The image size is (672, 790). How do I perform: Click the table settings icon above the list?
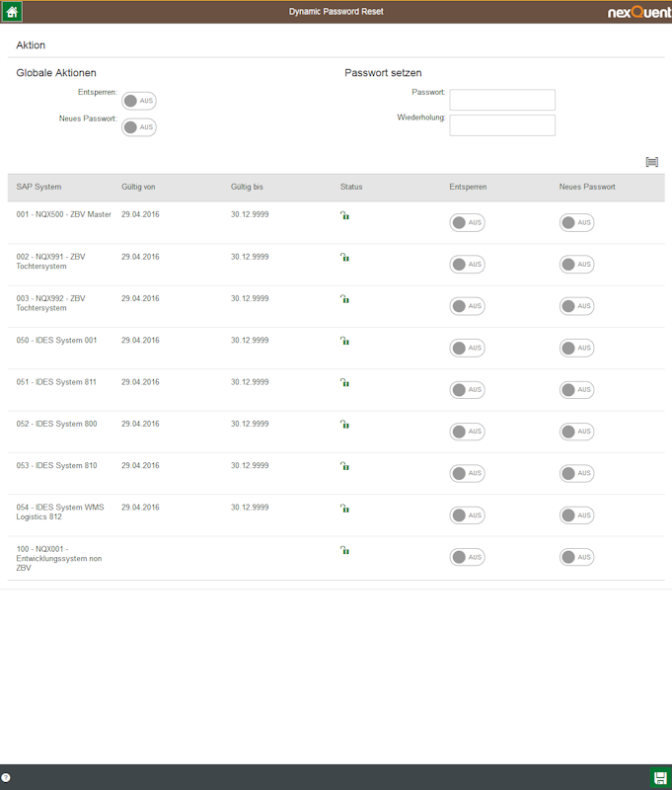point(651,162)
